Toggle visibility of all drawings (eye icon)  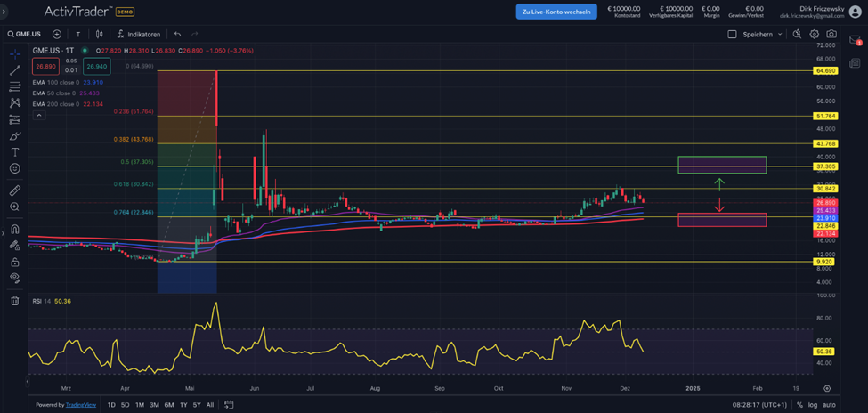15,278
